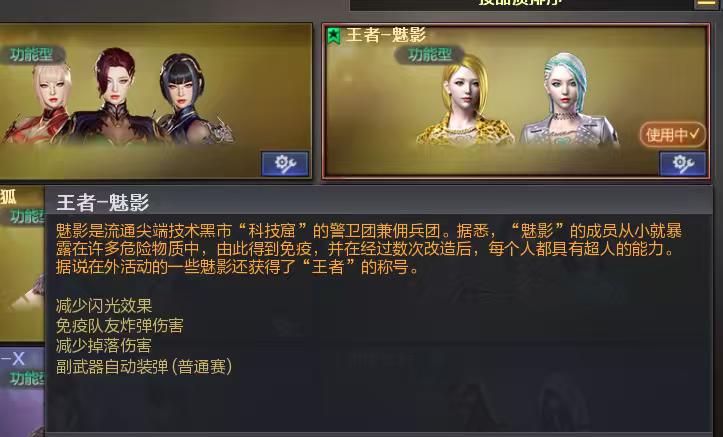Click 副武器自动装弹(普通赛) attribute line

click(144, 366)
